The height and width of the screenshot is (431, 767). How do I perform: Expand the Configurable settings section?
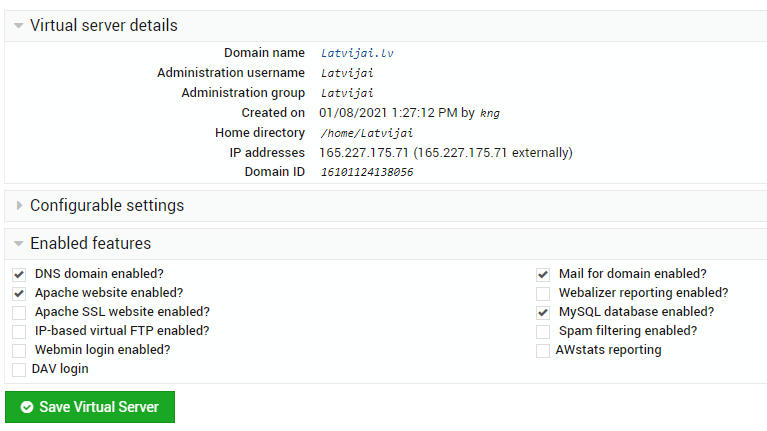(x=19, y=205)
